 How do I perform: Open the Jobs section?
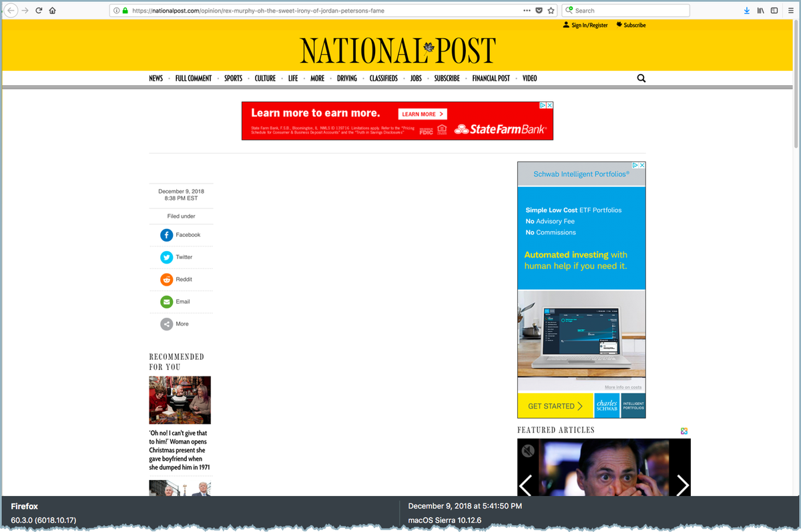coord(416,78)
